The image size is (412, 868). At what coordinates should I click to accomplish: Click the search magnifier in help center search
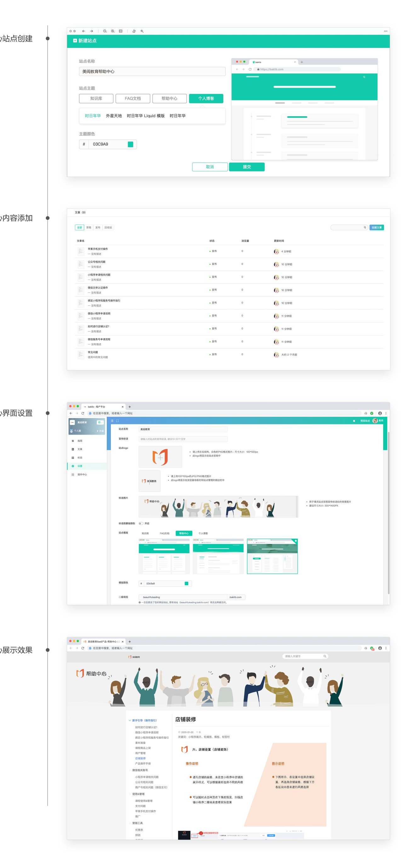coord(324,656)
